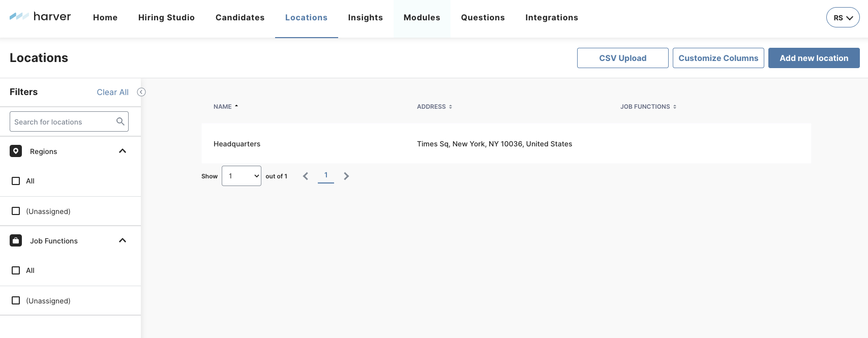Click the search magnifier icon
The width and height of the screenshot is (868, 338).
coord(121,121)
